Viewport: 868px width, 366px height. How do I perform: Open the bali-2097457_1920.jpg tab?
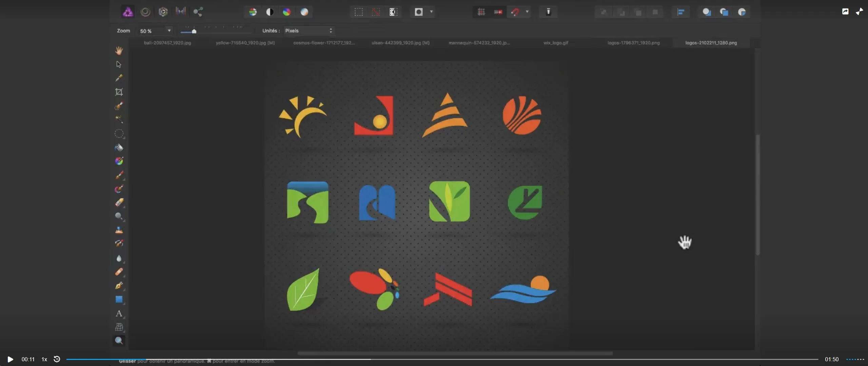pos(167,43)
